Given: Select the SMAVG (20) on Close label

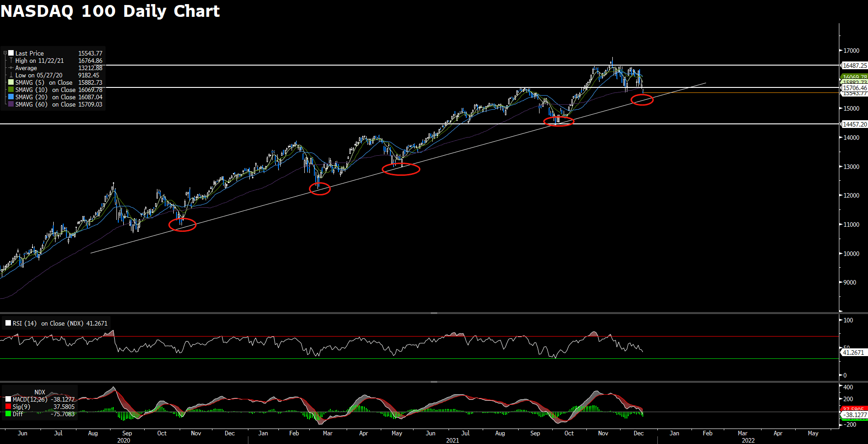Looking at the screenshot, I should 45,97.
